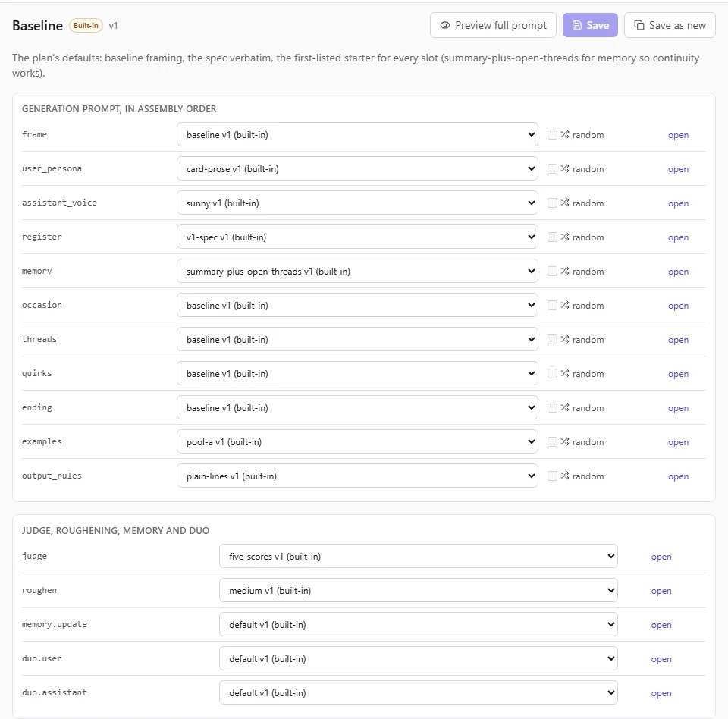Open the threads slot dropdown

tap(357, 340)
